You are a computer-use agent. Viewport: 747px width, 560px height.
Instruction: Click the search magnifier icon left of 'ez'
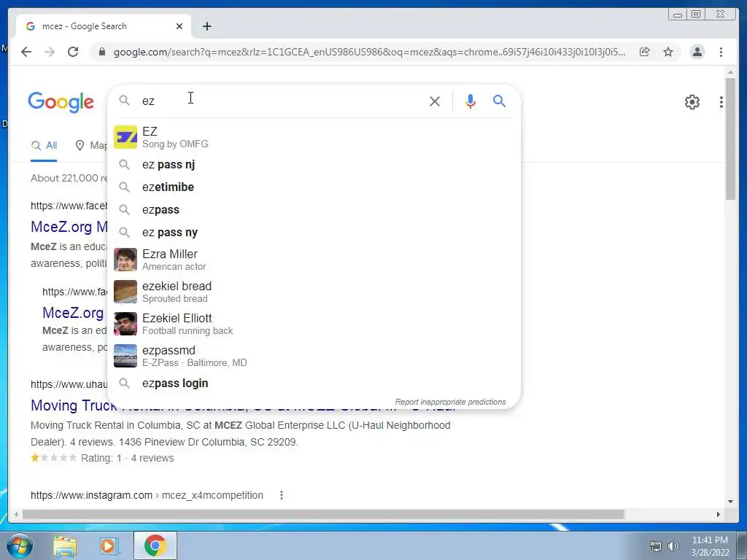124,101
